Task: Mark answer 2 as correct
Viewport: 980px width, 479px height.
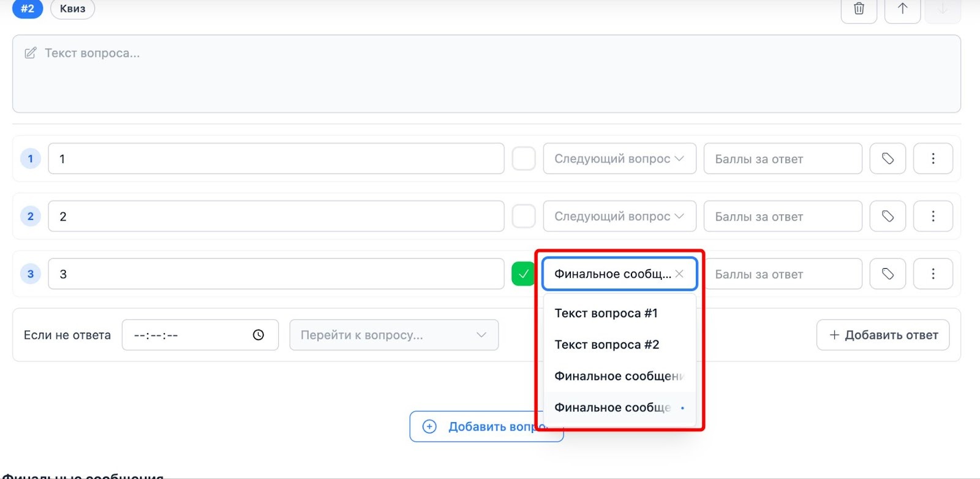Action: (524, 216)
